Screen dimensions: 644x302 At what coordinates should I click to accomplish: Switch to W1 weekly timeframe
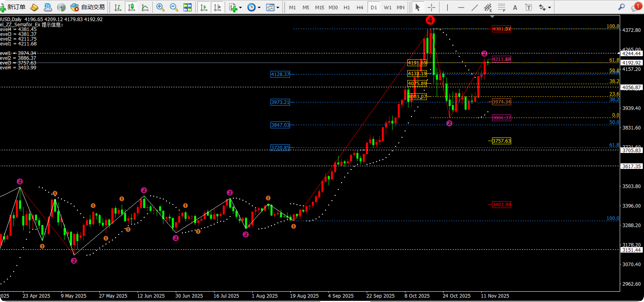[387, 7]
